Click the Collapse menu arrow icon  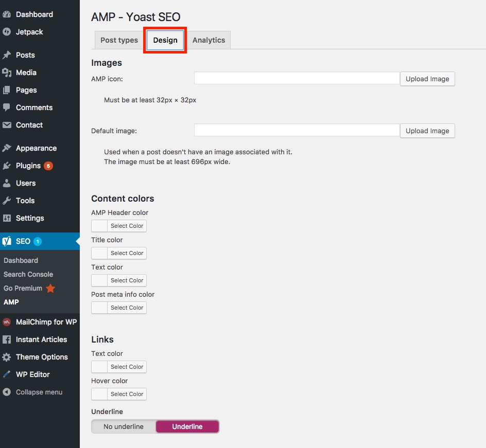click(7, 392)
